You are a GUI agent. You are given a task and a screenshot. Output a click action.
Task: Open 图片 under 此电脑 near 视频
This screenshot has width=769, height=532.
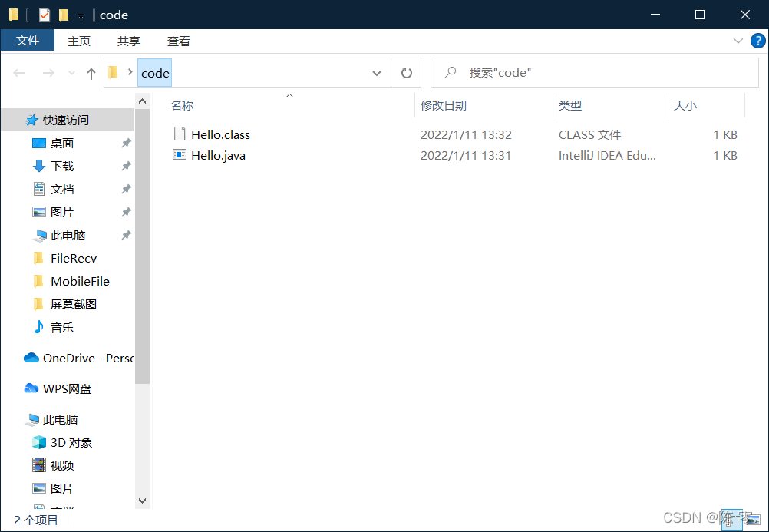pyautogui.click(x=62, y=488)
